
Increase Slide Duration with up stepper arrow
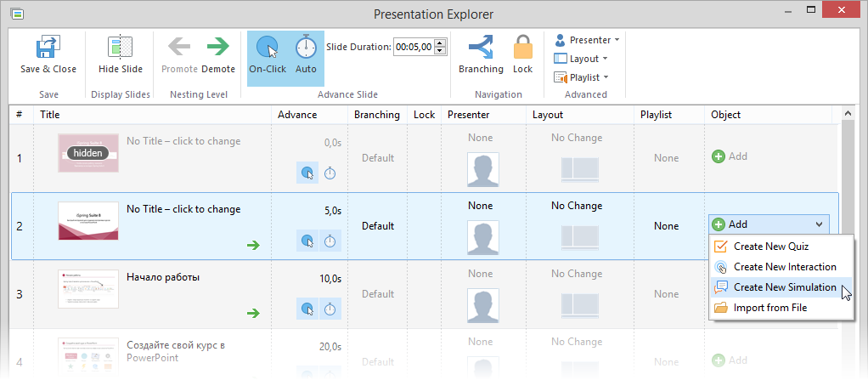click(x=439, y=43)
